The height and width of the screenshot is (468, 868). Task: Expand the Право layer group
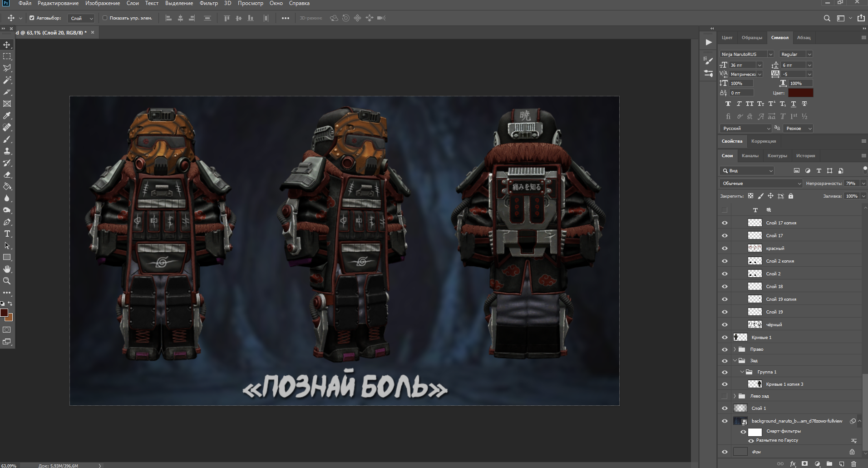(735, 349)
